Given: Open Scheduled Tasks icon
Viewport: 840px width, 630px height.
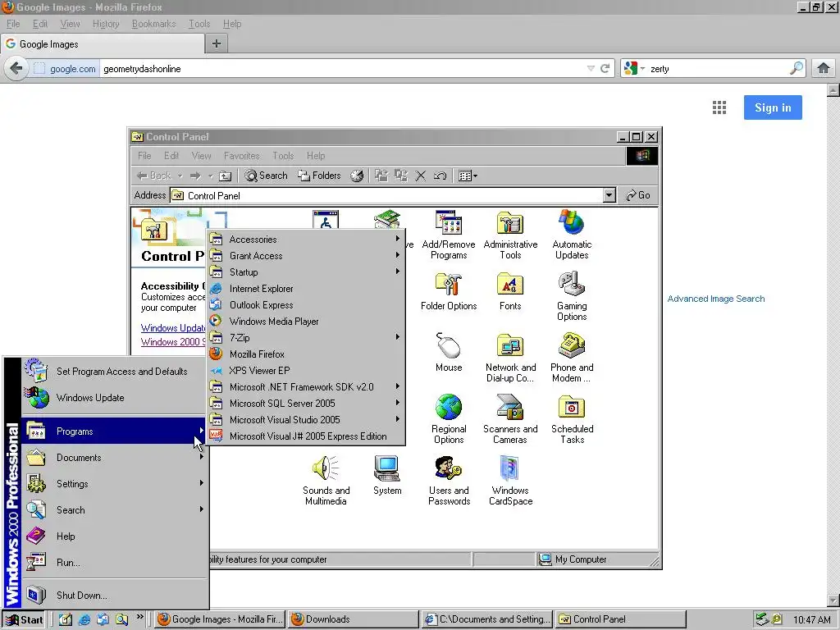Looking at the screenshot, I should 572,419.
